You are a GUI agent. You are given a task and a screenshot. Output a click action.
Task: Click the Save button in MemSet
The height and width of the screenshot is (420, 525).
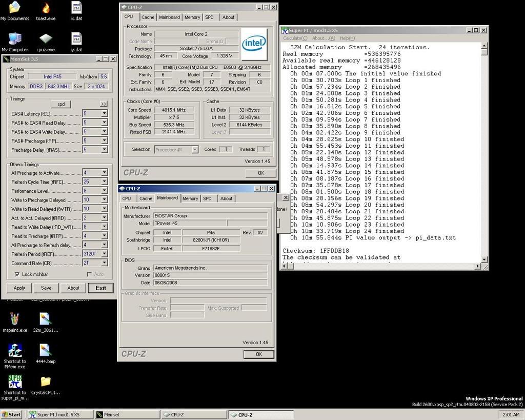tap(46, 288)
